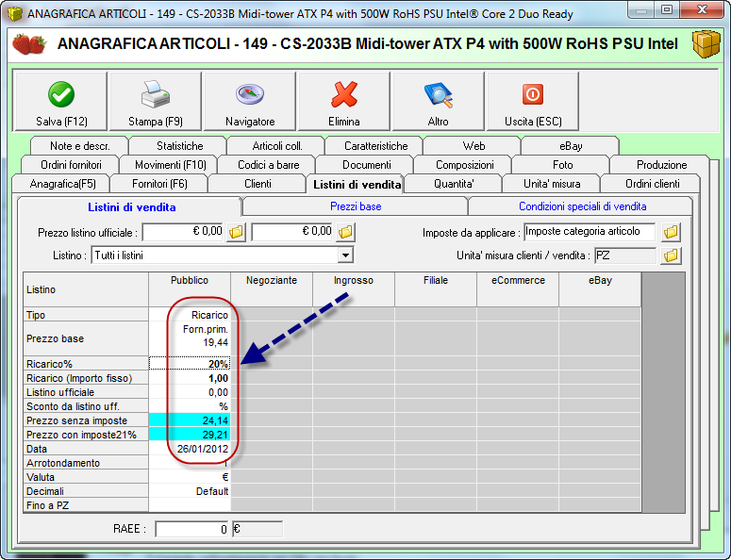Open Condizioni speciali di vendita sub-tab
The height and width of the screenshot is (560, 731).
pos(582,206)
